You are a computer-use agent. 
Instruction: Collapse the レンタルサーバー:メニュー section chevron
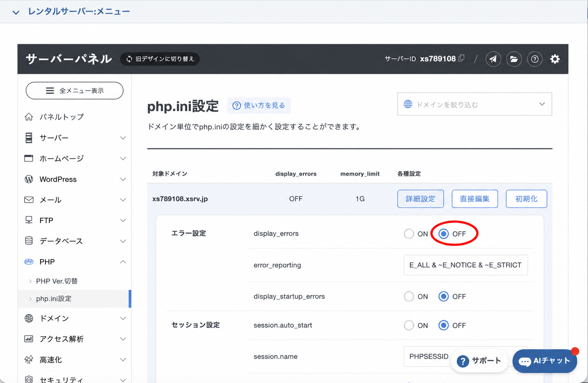pos(16,12)
